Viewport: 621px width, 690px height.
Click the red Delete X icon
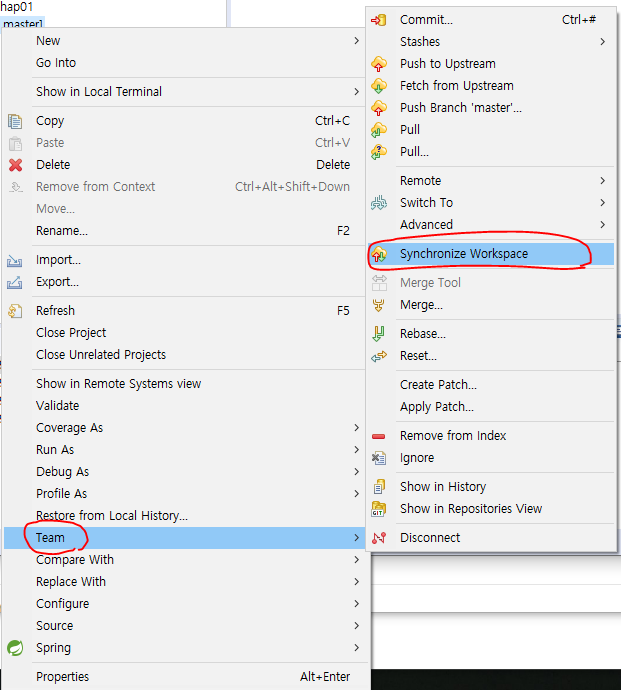tap(15, 165)
